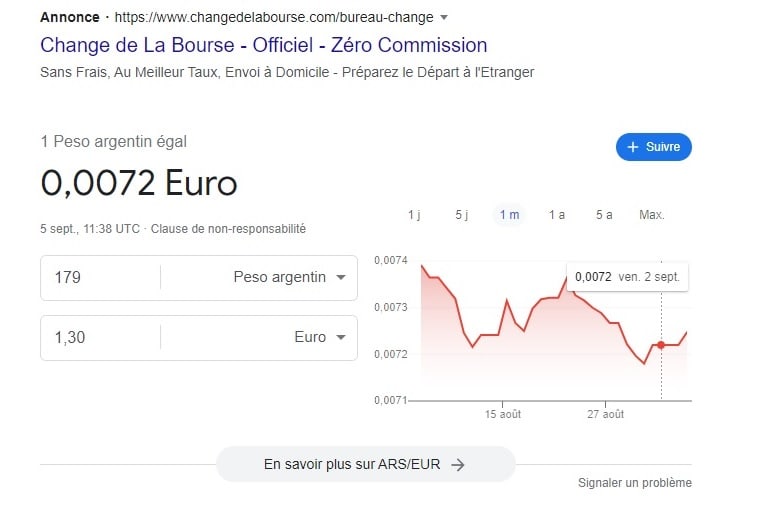This screenshot has height=513, width=771.
Task: Click the Clause de non-responsabilité link
Action: 228,229
